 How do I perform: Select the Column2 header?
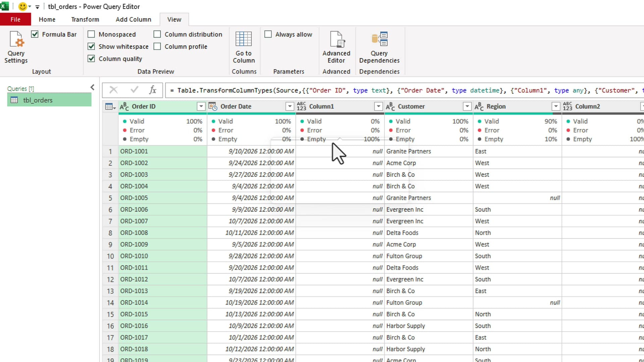coord(588,107)
